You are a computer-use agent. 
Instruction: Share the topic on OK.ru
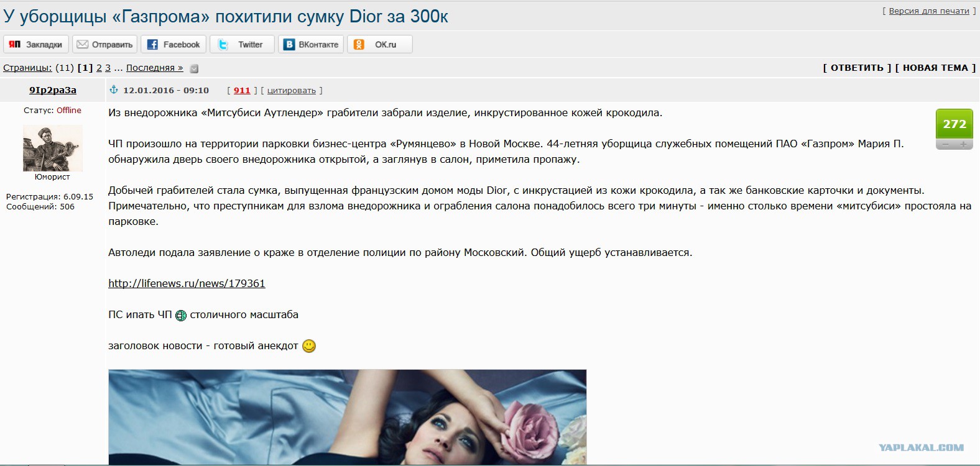[379, 45]
